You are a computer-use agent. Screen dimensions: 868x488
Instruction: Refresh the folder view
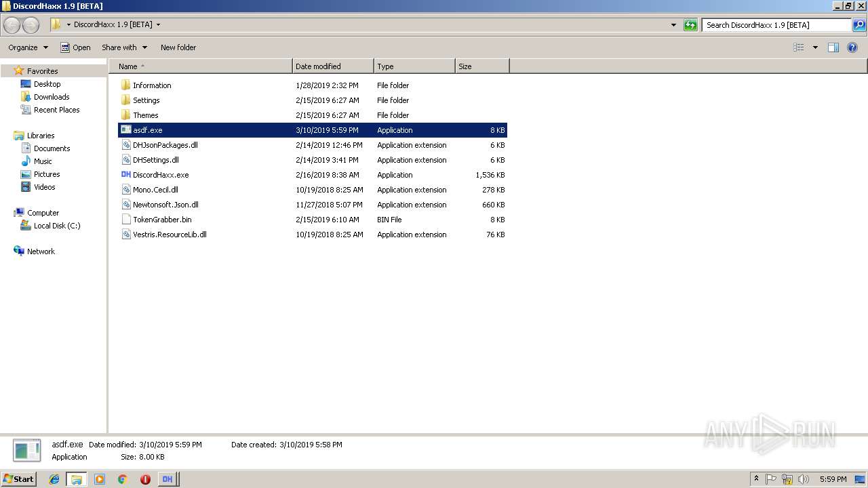(x=690, y=25)
